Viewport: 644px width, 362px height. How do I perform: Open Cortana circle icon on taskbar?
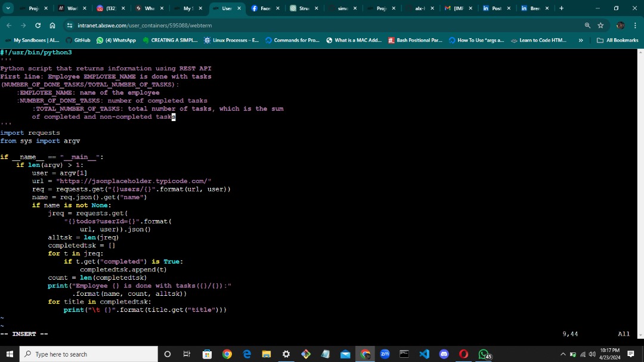coord(167,354)
